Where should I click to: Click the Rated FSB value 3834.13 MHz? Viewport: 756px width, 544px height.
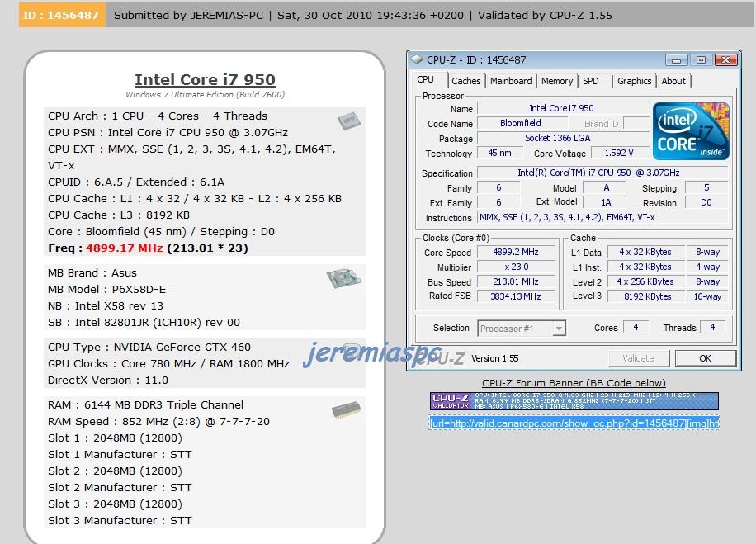(515, 296)
